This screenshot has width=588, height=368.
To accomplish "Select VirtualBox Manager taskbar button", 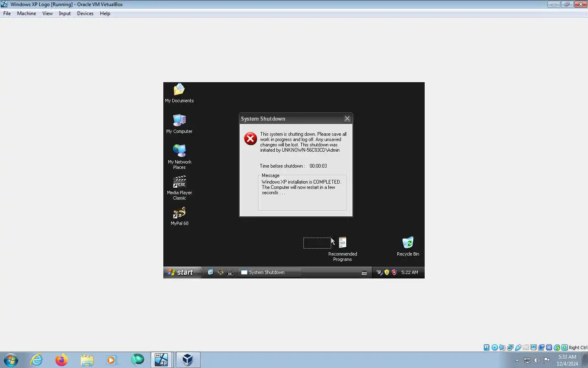I will click(188, 360).
